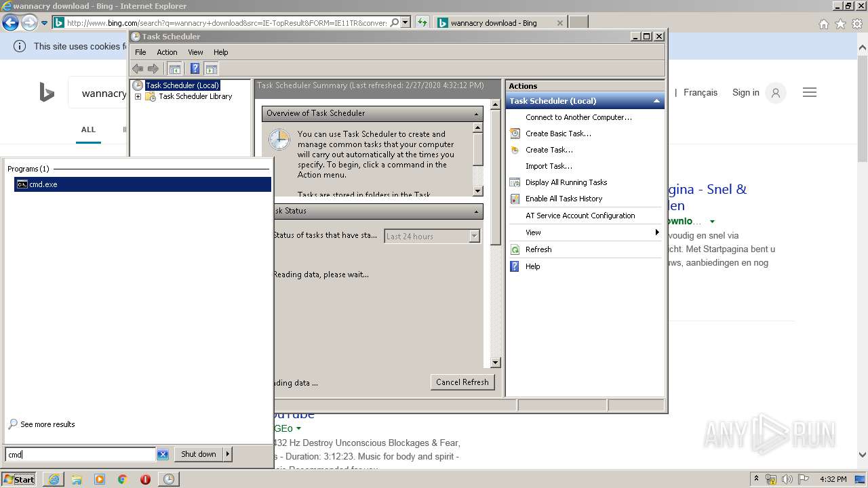Viewport: 868px width, 488px height.
Task: Click Import Task action
Action: click(549, 166)
